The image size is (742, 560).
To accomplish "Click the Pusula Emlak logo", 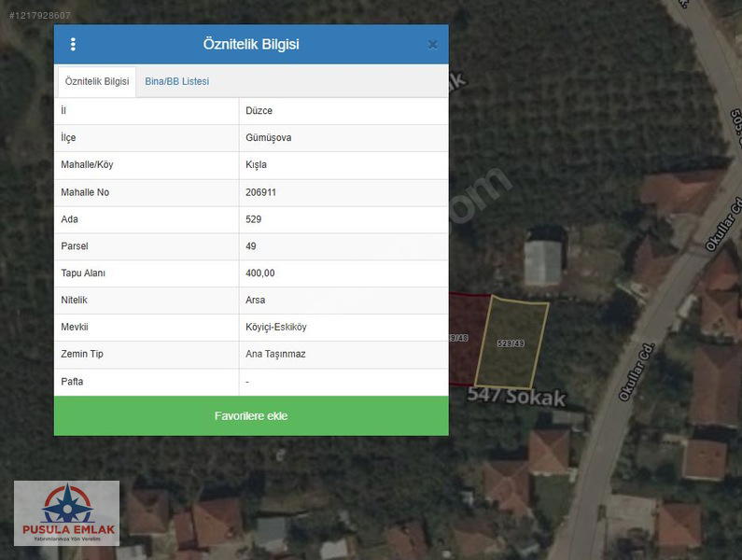I will [66, 513].
